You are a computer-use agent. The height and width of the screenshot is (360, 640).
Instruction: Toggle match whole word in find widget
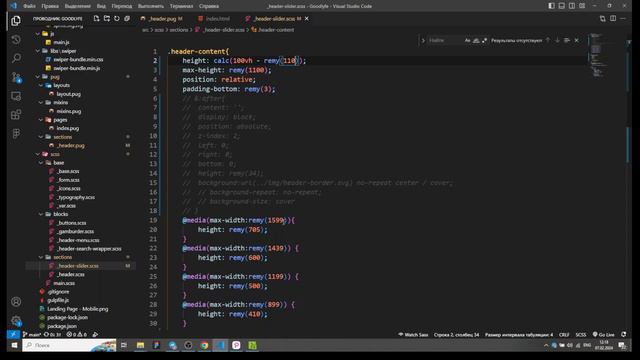click(476, 40)
